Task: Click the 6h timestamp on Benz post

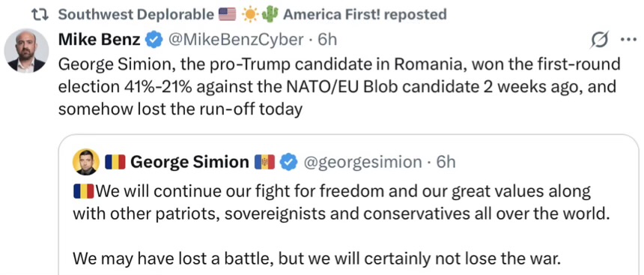Action: (327, 40)
